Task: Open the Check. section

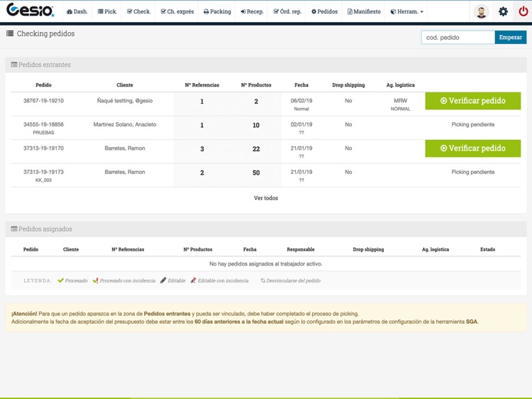Action: pyautogui.click(x=138, y=11)
